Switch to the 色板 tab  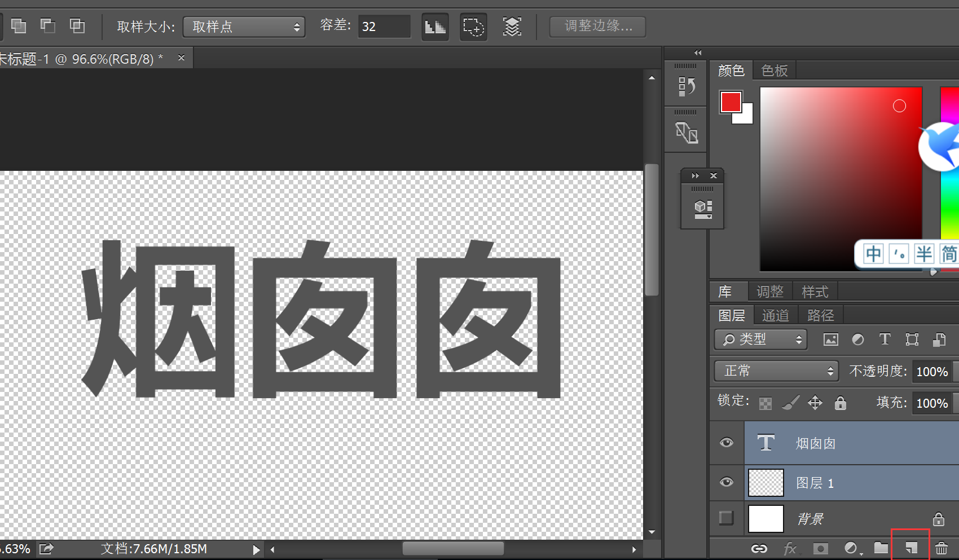click(774, 70)
